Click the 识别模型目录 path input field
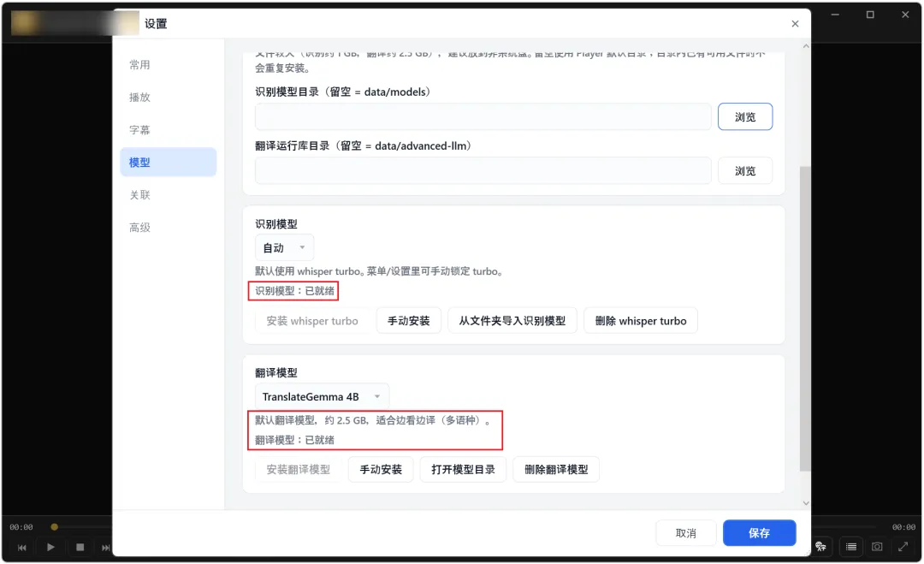 (x=483, y=116)
